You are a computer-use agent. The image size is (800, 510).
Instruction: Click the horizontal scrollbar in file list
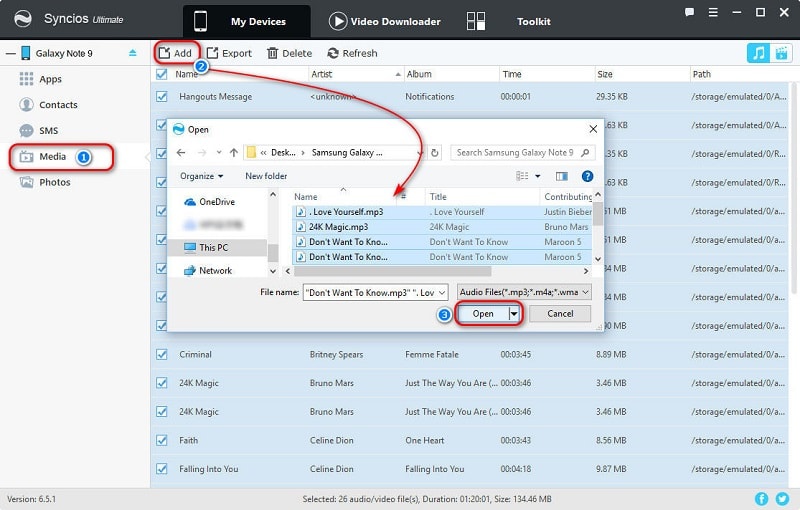coord(393,271)
